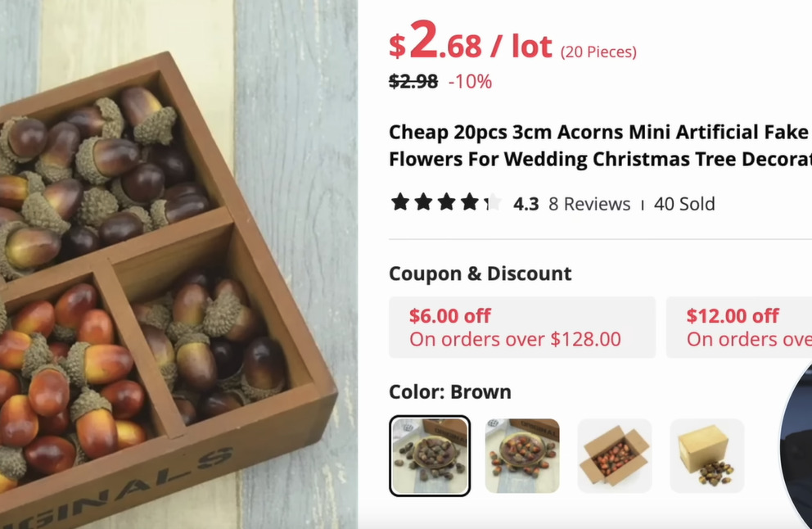Choose the open cardboard box variant thumbnail
This screenshot has height=529, width=812.
pos(615,456)
